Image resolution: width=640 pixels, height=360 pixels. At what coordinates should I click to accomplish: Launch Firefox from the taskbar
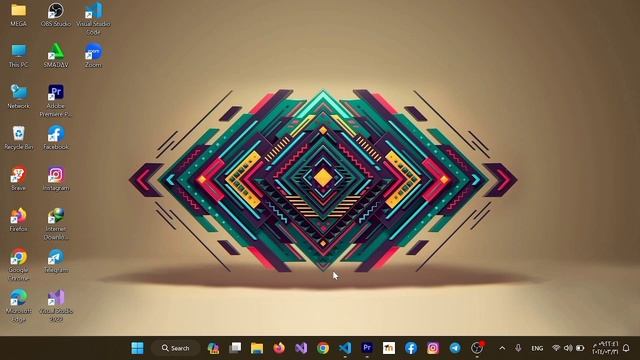279,348
